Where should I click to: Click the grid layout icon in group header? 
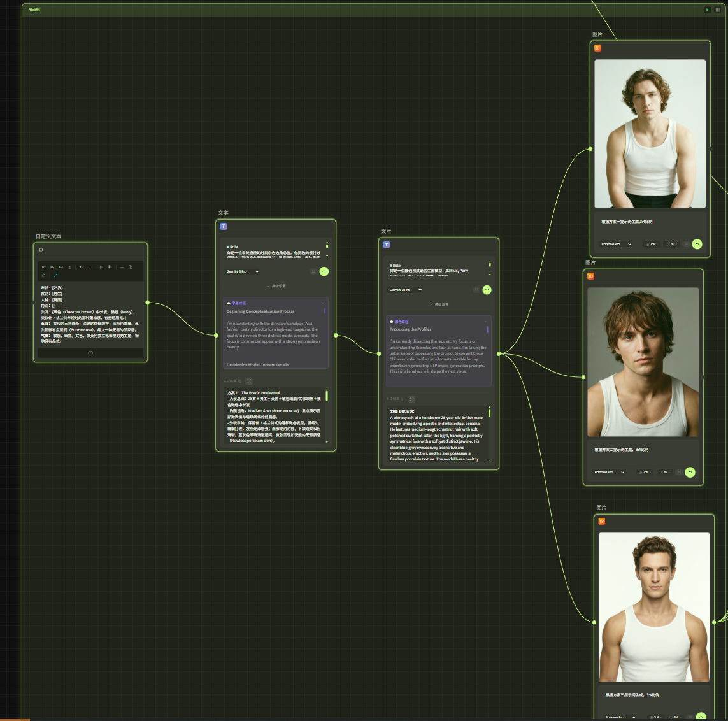pyautogui.click(x=718, y=10)
